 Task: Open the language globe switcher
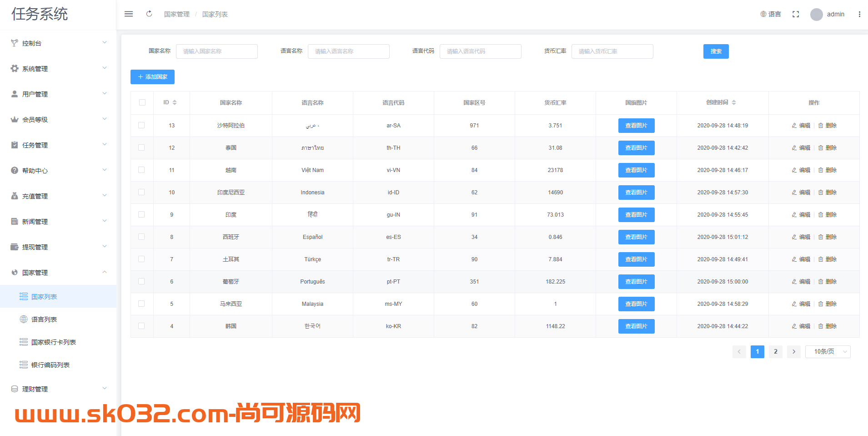click(x=770, y=14)
